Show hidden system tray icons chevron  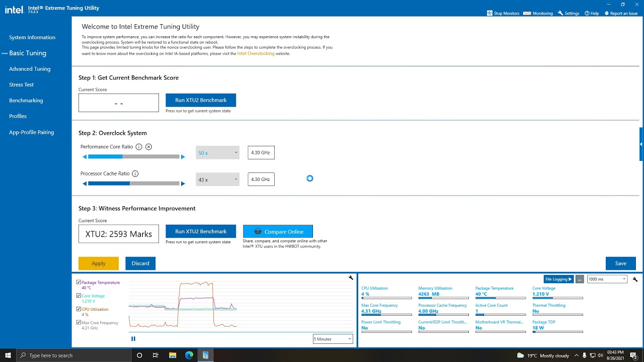pyautogui.click(x=577, y=355)
